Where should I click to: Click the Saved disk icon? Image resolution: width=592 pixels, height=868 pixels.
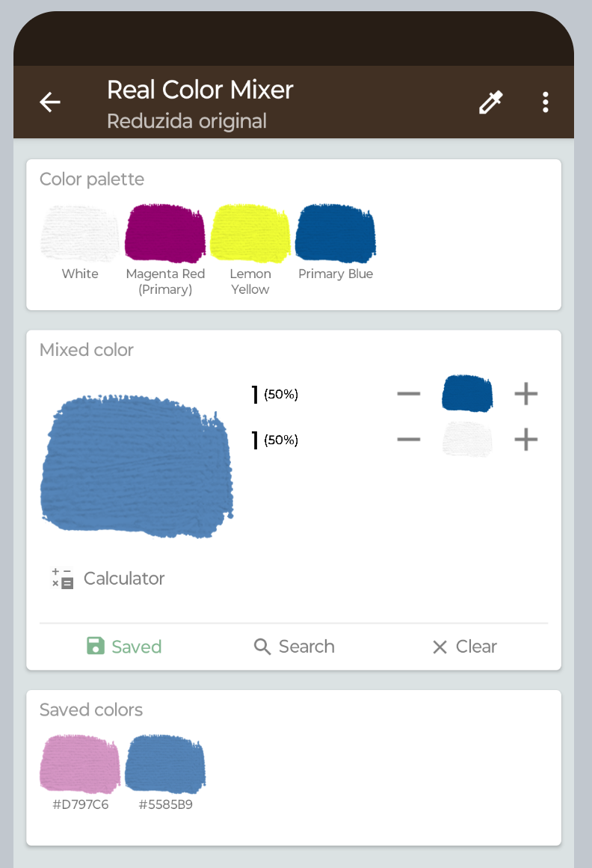pyautogui.click(x=96, y=646)
